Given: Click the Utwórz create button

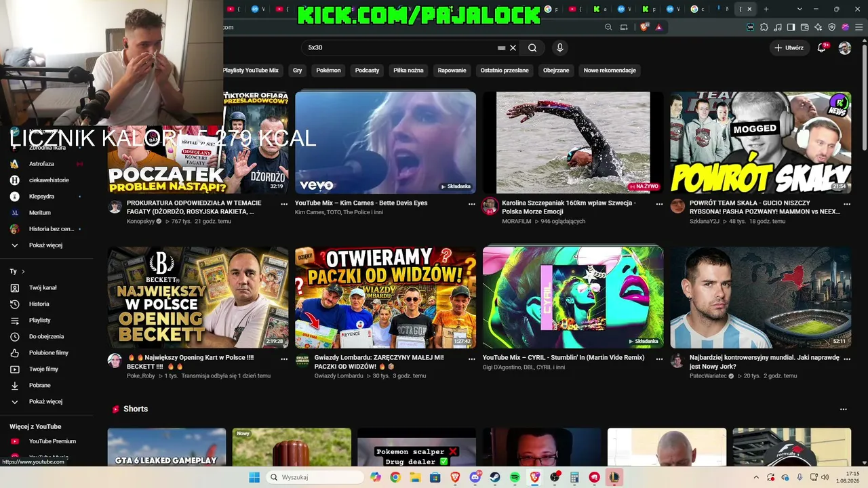Looking at the screenshot, I should click(789, 47).
